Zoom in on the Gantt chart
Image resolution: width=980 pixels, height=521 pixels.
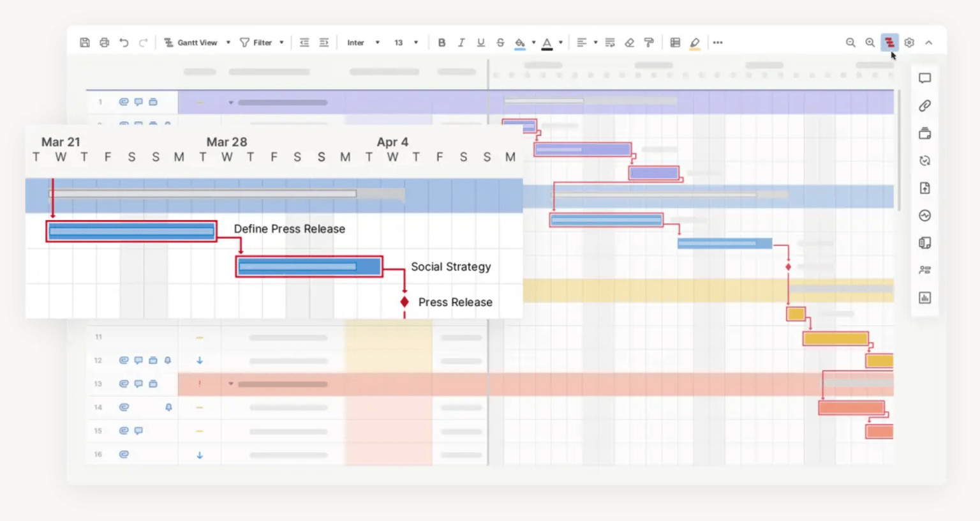(x=870, y=42)
